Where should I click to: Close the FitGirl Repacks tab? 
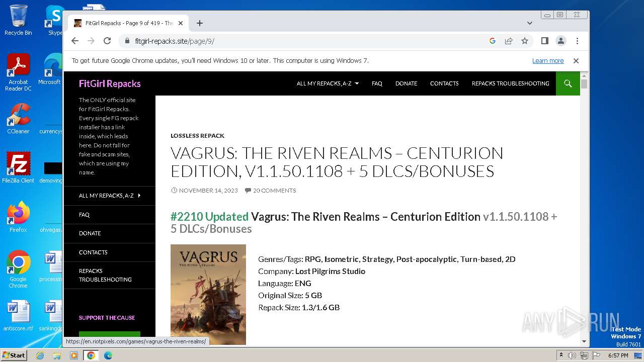point(181,23)
